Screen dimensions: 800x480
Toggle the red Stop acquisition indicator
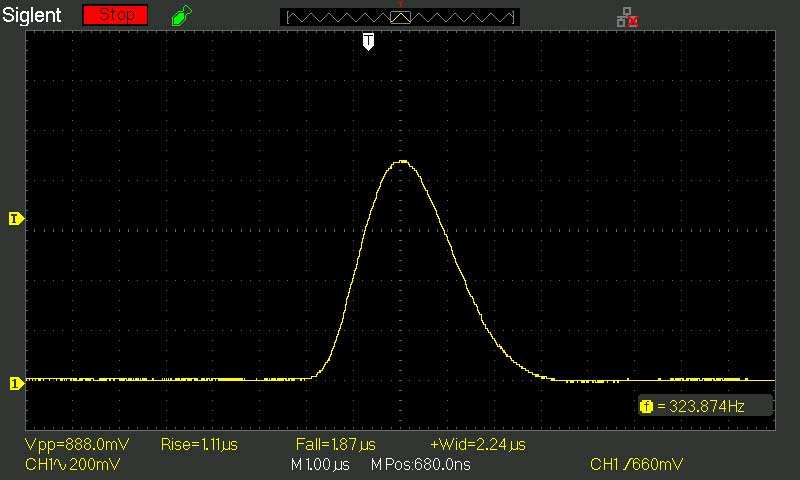pyautogui.click(x=115, y=16)
